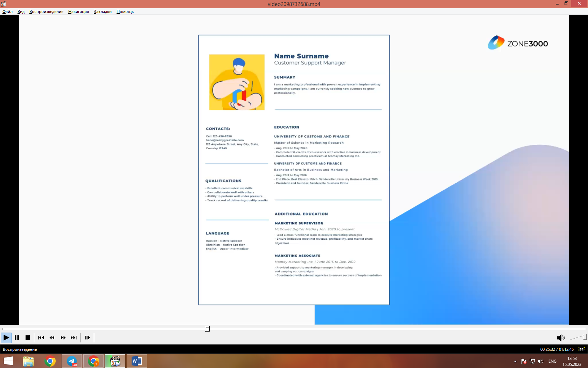Click the LANGUAGE section heading
588x368 pixels.
tap(217, 233)
